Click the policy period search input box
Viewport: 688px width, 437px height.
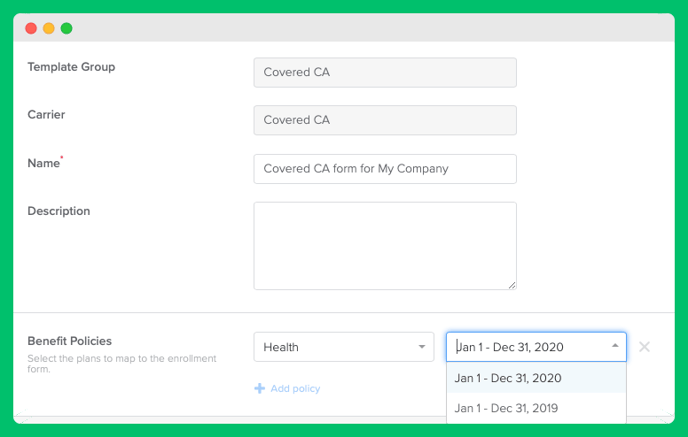click(x=529, y=347)
